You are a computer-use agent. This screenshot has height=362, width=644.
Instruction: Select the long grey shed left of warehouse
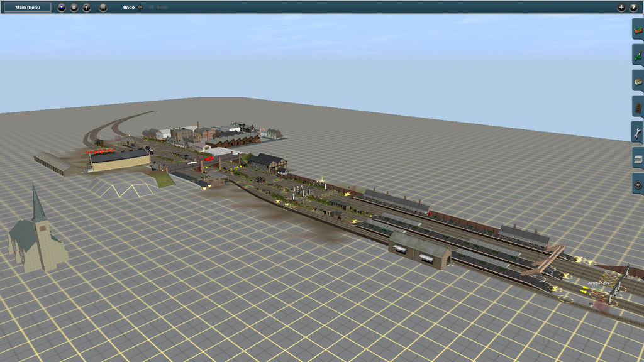pyautogui.click(x=55, y=163)
